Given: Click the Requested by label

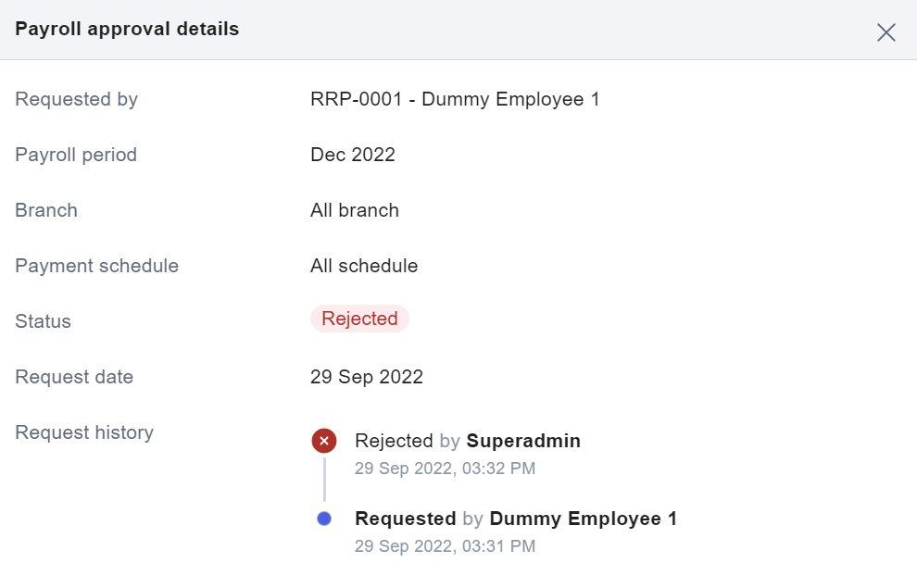Looking at the screenshot, I should click(76, 99).
